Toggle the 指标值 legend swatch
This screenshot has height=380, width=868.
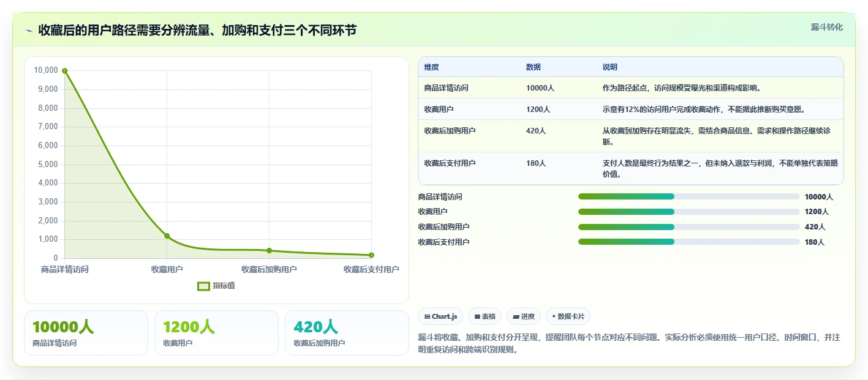click(x=204, y=286)
